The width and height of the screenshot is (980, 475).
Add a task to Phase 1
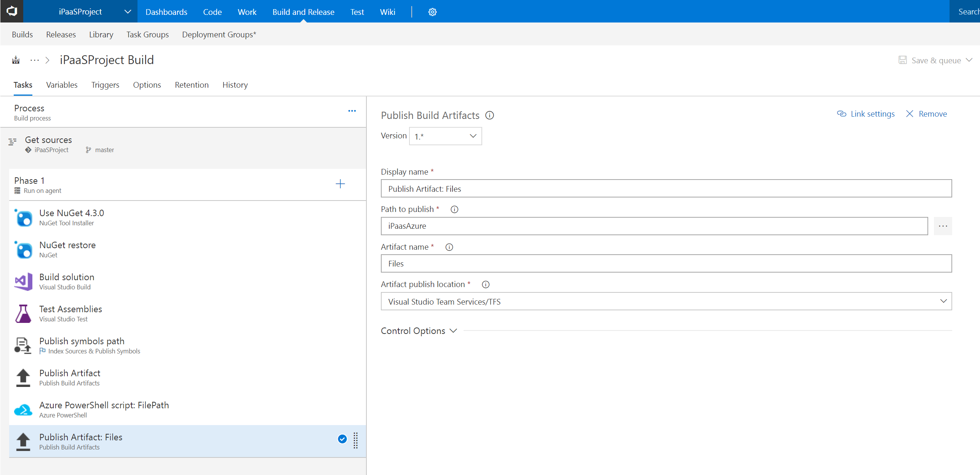tap(340, 184)
